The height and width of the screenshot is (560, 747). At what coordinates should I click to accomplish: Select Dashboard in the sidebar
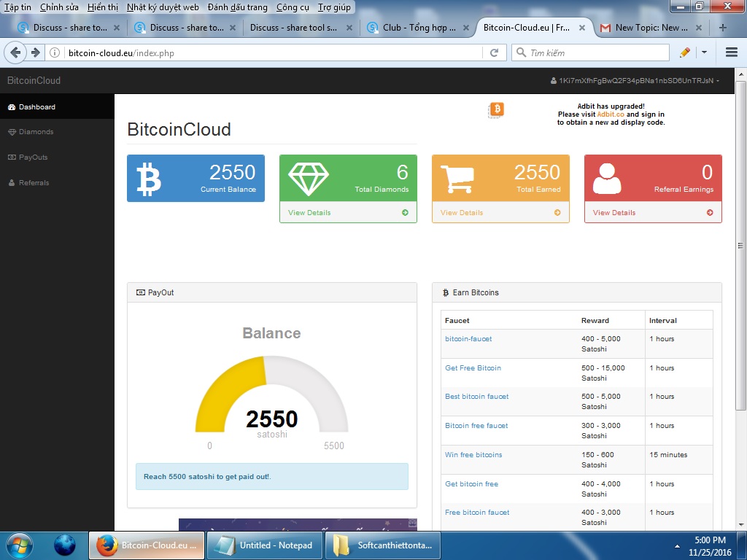[x=57, y=106]
